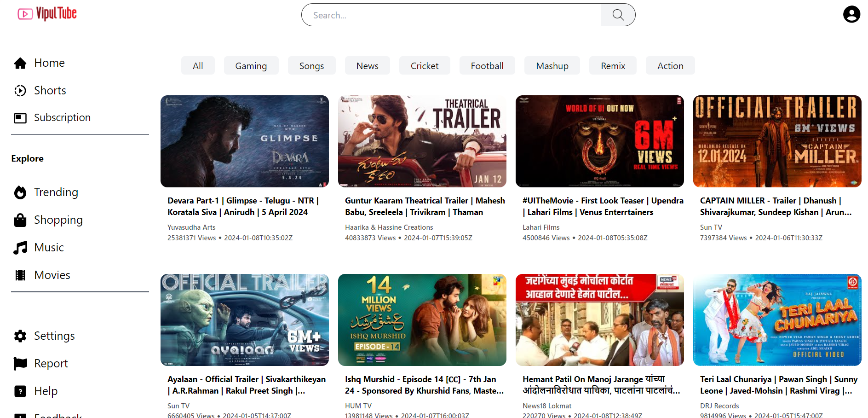The image size is (868, 418).
Task: Select the Mashup category chip
Action: [x=552, y=66]
